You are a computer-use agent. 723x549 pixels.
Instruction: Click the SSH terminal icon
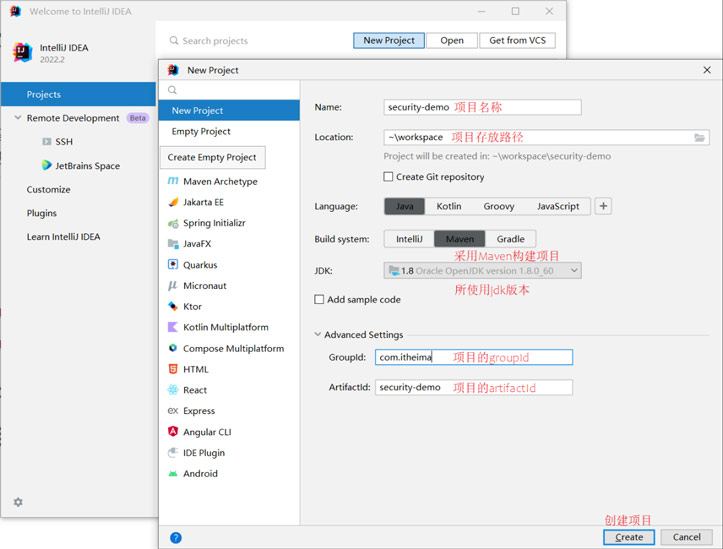pyautogui.click(x=47, y=142)
